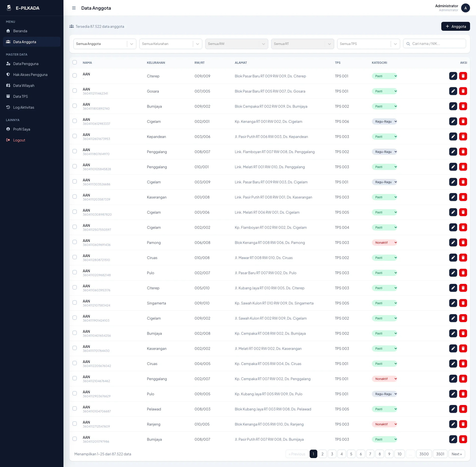Expand the Semua Kelurahan dropdown
This screenshot has width=476, height=467.
coord(171,44)
